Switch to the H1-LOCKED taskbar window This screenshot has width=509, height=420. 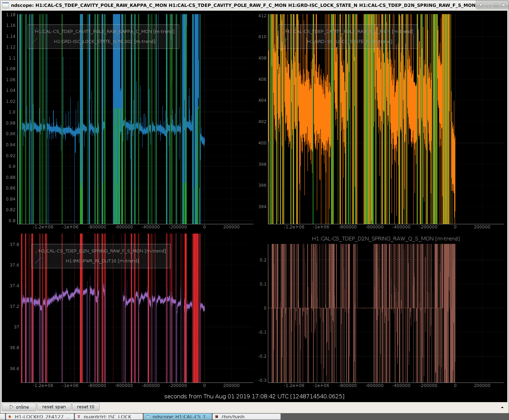click(x=39, y=417)
